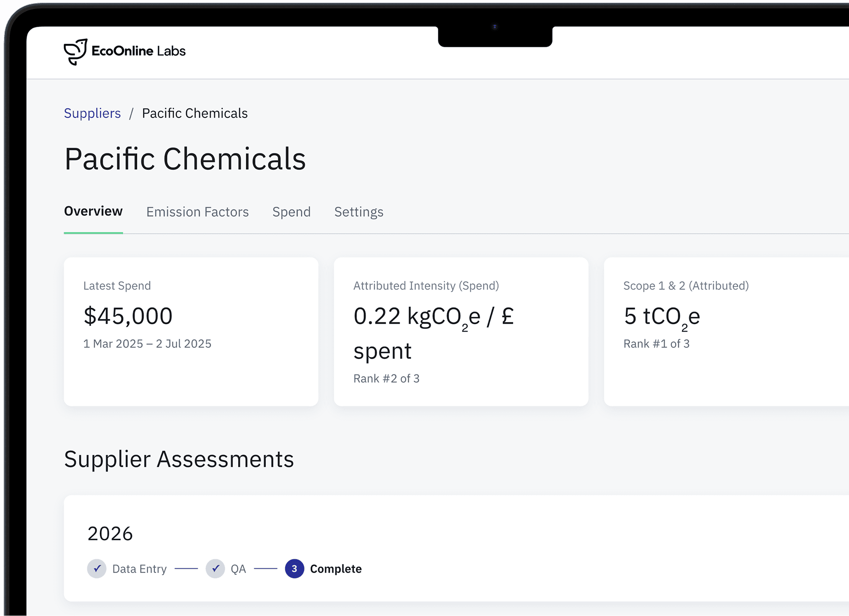Image resolution: width=849 pixels, height=616 pixels.
Task: Select the Overview tab
Action: coord(93,211)
